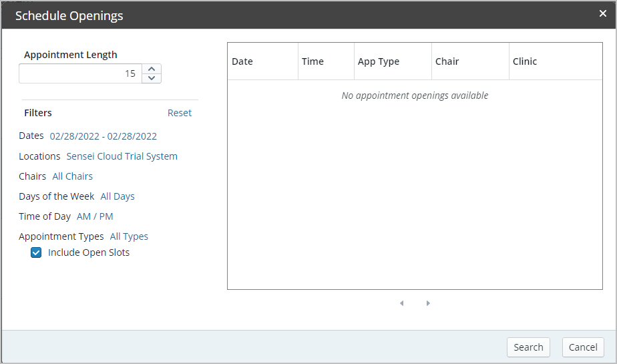Reset all filters
The image size is (617, 364).
tap(179, 113)
